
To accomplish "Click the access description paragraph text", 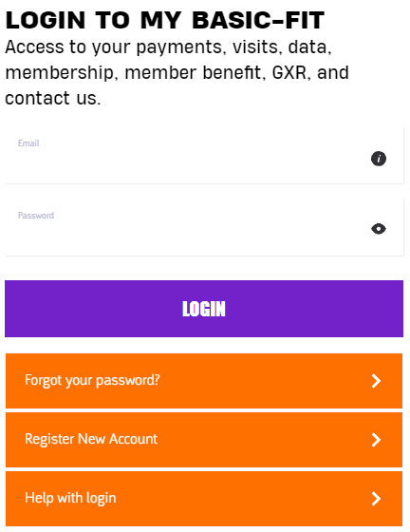I will point(177,72).
